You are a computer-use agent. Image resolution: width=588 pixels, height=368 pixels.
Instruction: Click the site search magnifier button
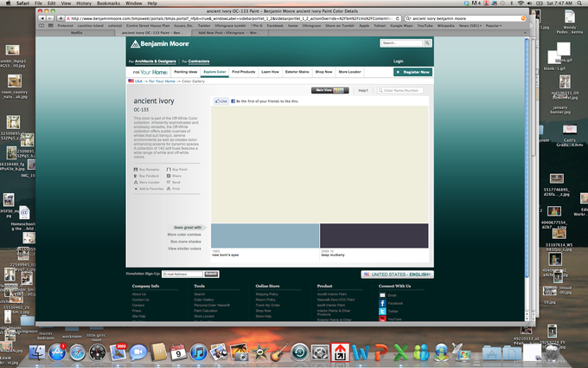427,43
